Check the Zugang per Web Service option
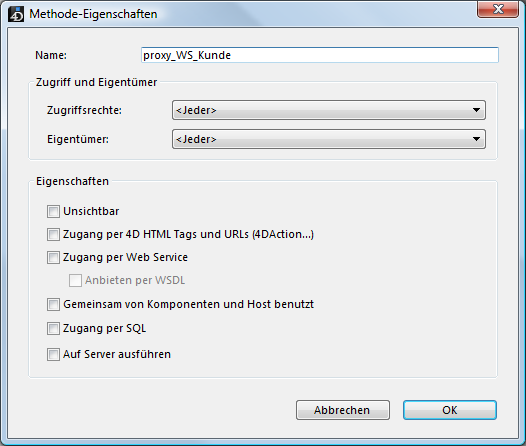The image size is (526, 446). 53,258
